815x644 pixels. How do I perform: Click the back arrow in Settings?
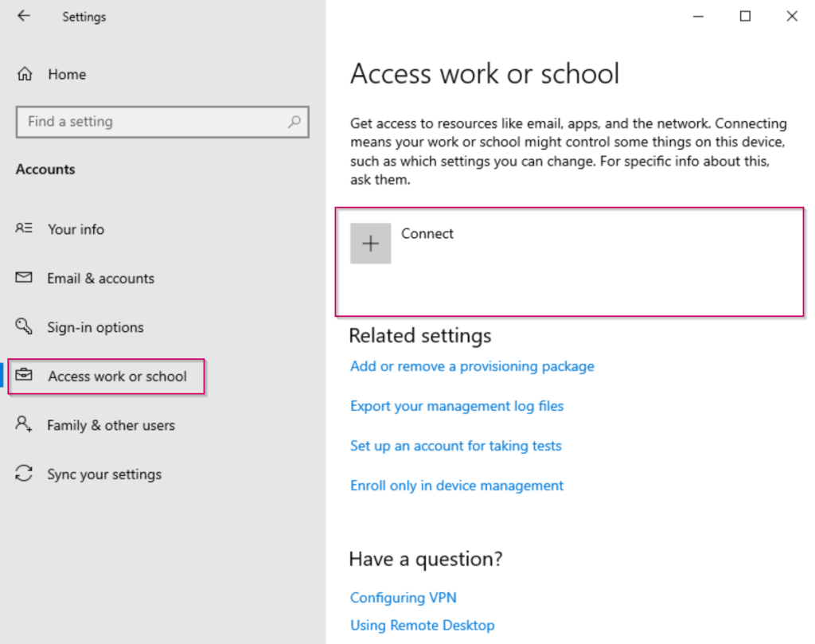click(24, 16)
